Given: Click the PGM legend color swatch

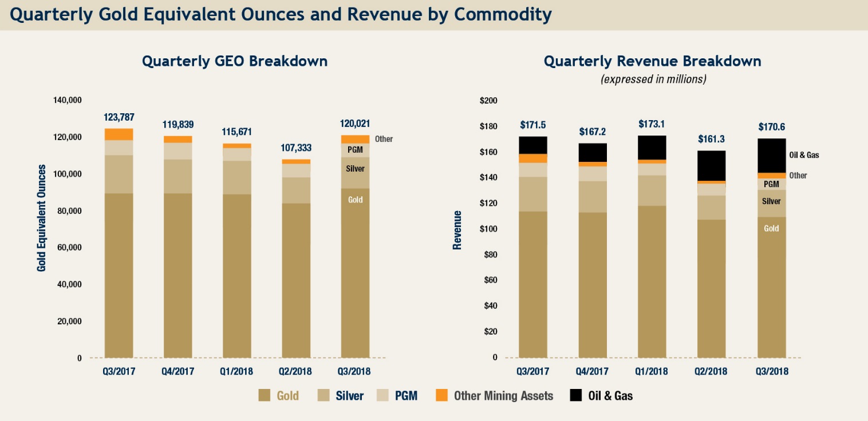Looking at the screenshot, I should coord(382,395).
